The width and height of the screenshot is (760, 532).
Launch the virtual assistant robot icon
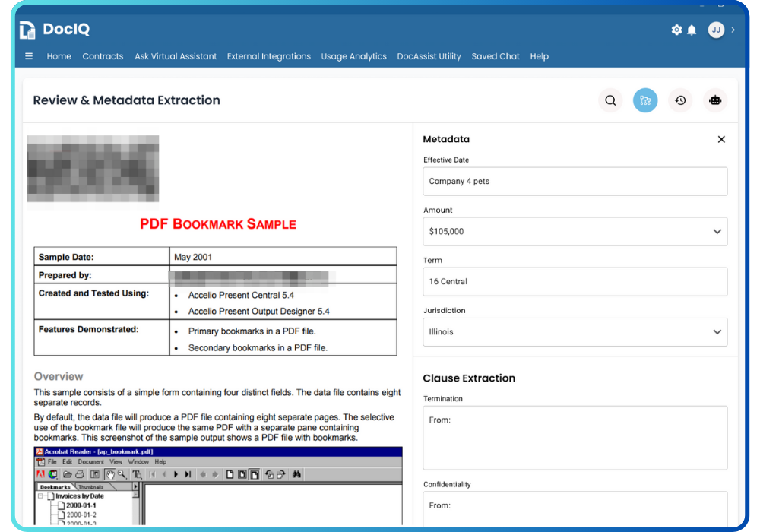coord(715,100)
